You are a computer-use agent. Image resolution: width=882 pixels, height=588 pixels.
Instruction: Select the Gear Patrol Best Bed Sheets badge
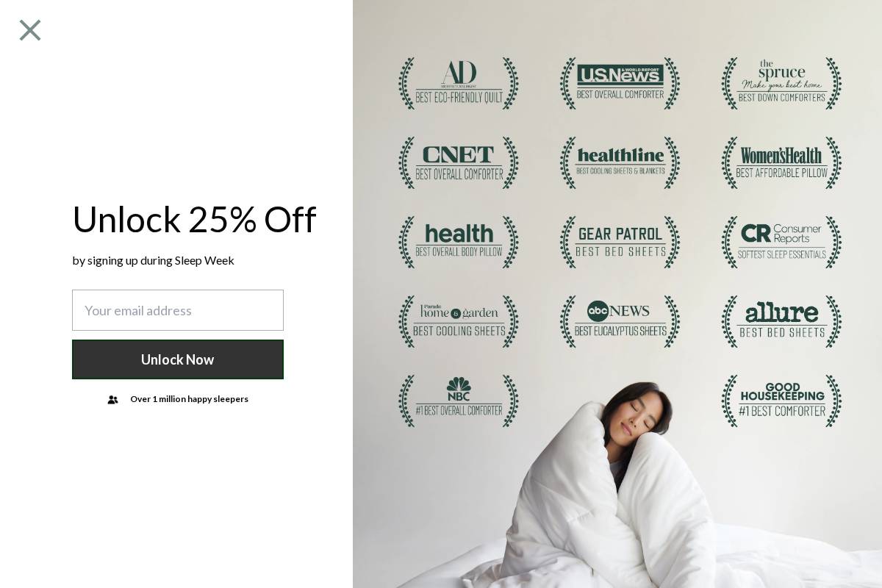click(620, 242)
